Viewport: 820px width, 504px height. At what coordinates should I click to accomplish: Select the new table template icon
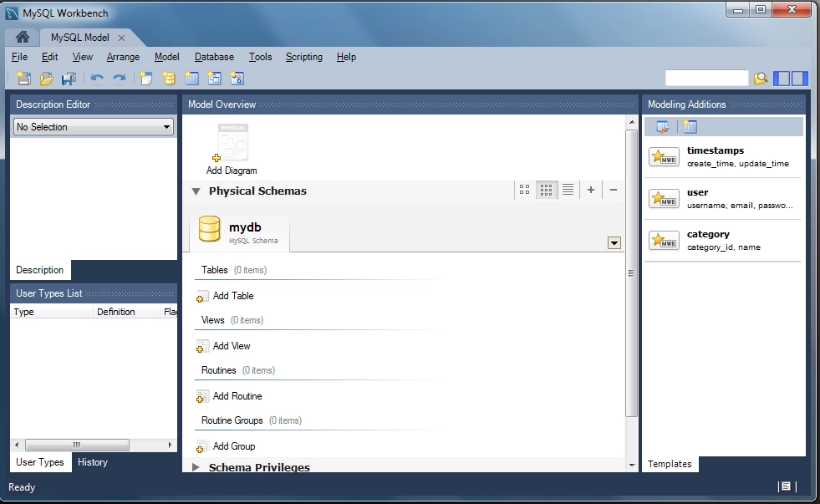[x=689, y=125]
